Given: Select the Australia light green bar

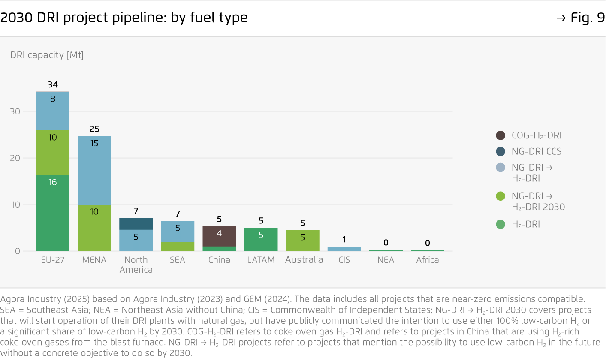Looking at the screenshot, I should coord(302,241).
